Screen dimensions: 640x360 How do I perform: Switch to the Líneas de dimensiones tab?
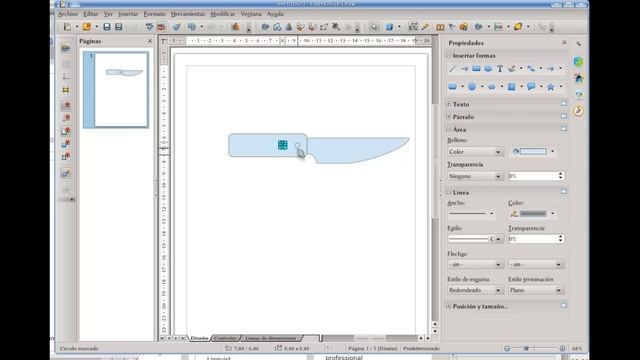tap(271, 338)
